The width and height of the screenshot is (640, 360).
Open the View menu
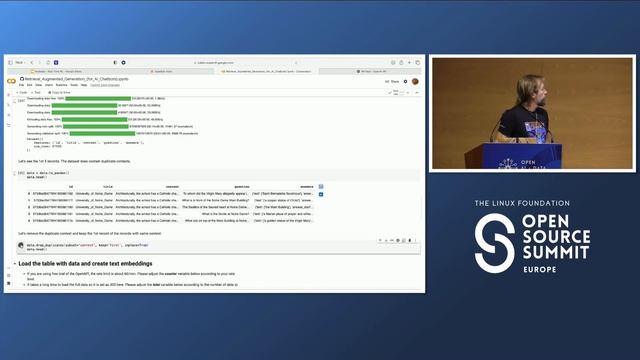click(38, 85)
